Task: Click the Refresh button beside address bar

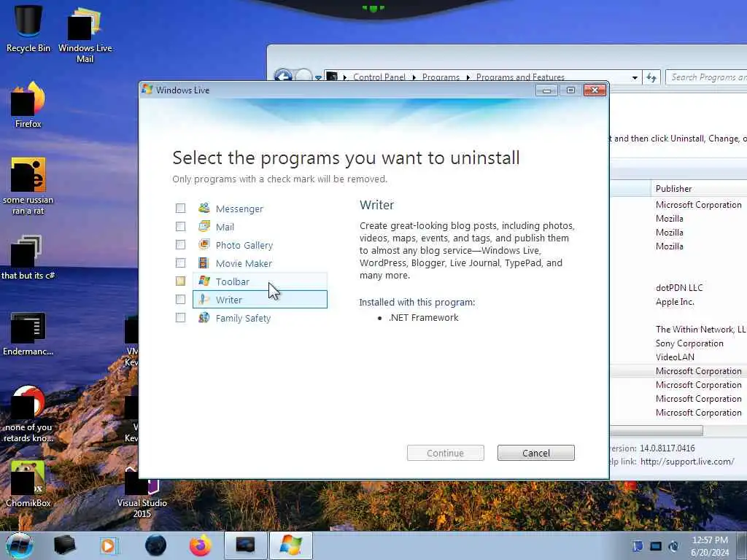Action: pos(651,77)
